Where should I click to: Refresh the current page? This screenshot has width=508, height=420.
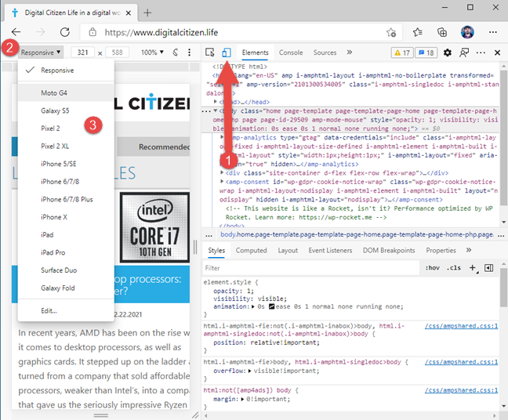click(x=65, y=32)
